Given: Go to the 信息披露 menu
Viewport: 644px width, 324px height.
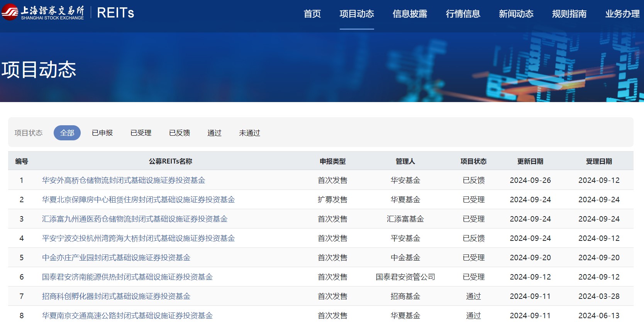Looking at the screenshot, I should click(410, 14).
